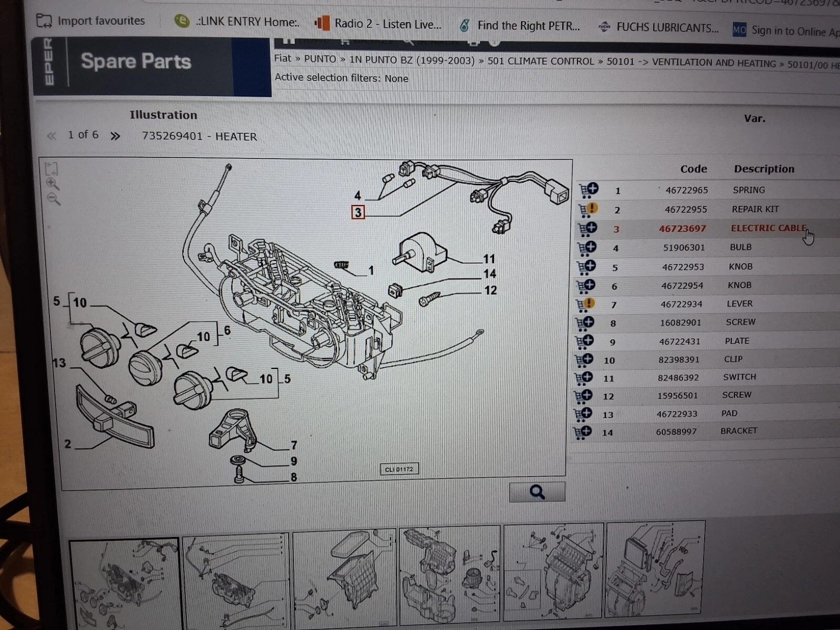Click Fiat in breadcrumb

click(282, 58)
